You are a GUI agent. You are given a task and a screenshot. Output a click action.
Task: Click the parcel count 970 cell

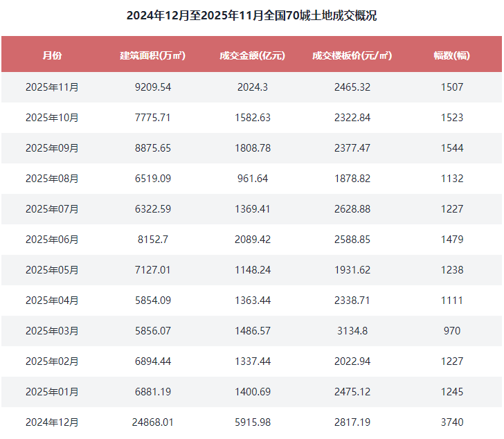click(451, 331)
